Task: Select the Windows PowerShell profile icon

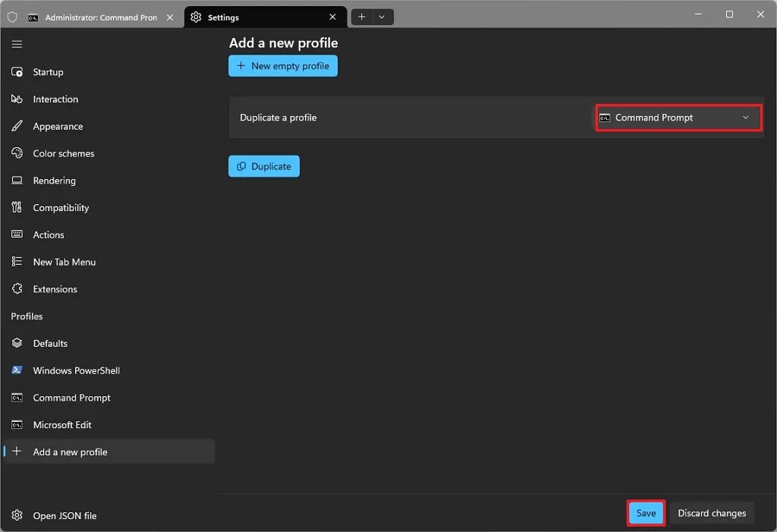Action: click(x=17, y=370)
